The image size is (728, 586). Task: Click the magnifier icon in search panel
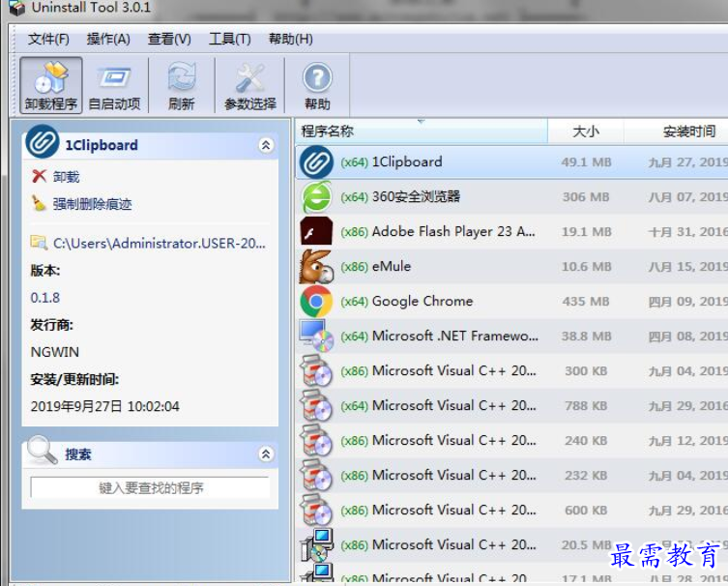pos(42,450)
